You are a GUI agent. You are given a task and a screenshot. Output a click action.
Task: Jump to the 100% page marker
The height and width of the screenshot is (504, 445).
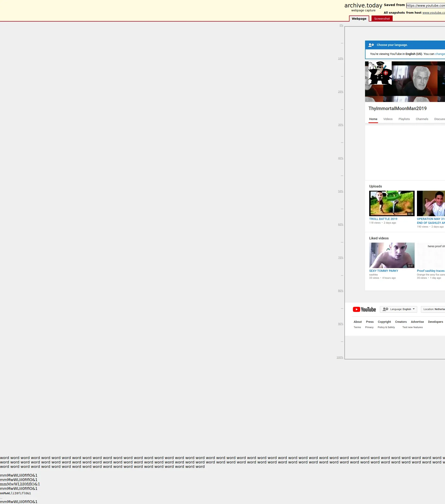click(x=340, y=358)
